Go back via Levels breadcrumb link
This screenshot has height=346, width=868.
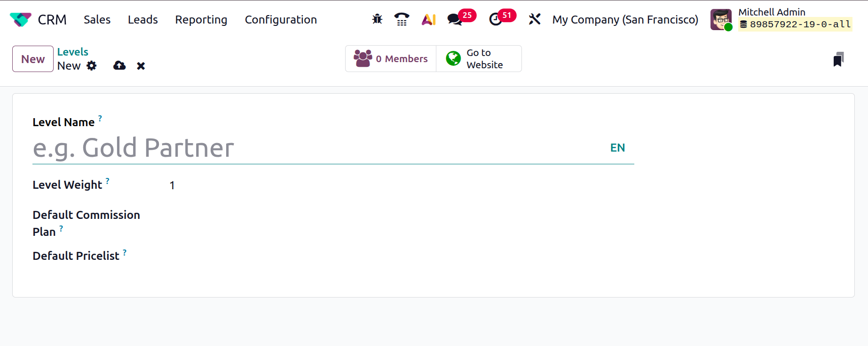coord(73,52)
